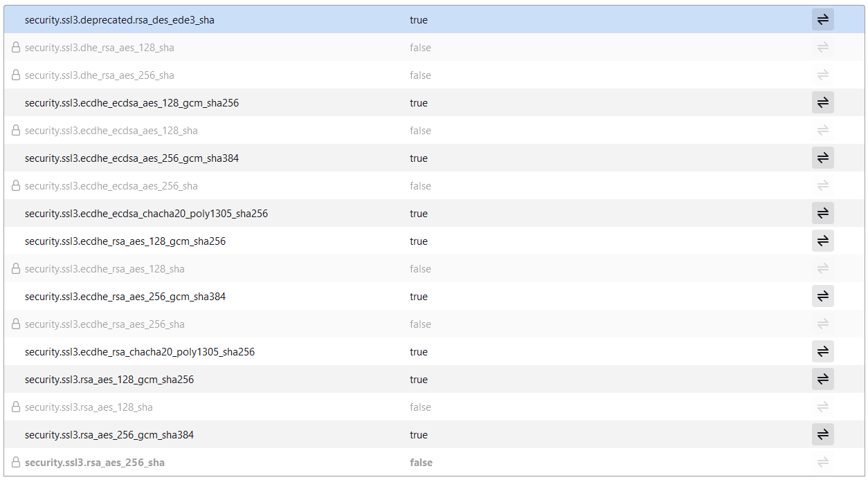Select the preference name security.ssl3.rsa_aes_128_gcm_sha256
This screenshot has height=482, width=868.
click(109, 380)
